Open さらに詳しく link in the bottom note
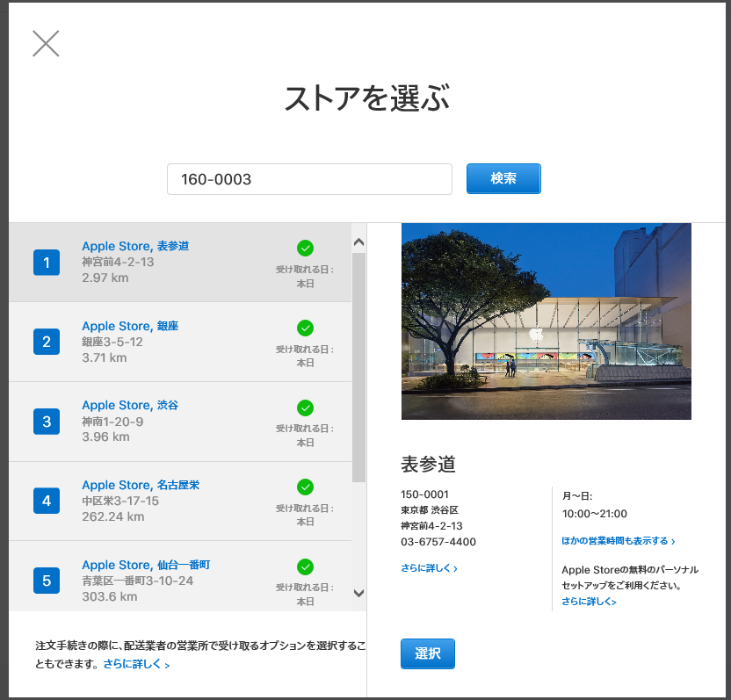This screenshot has width=731, height=700. 136,664
